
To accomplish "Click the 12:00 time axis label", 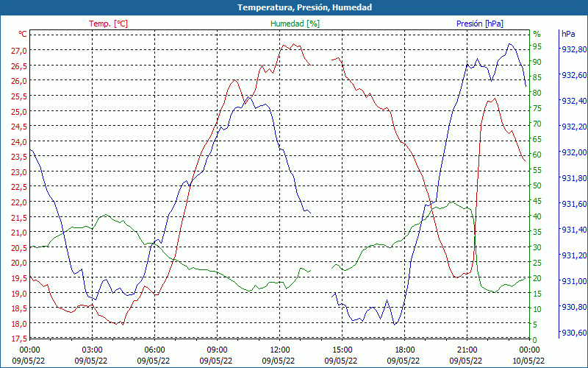I will click(x=279, y=350).
